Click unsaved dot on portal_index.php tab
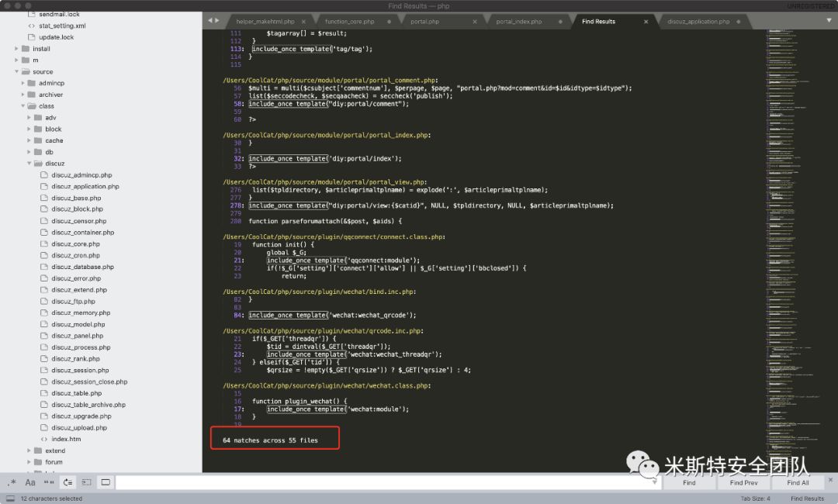838x504 pixels. 560,22
